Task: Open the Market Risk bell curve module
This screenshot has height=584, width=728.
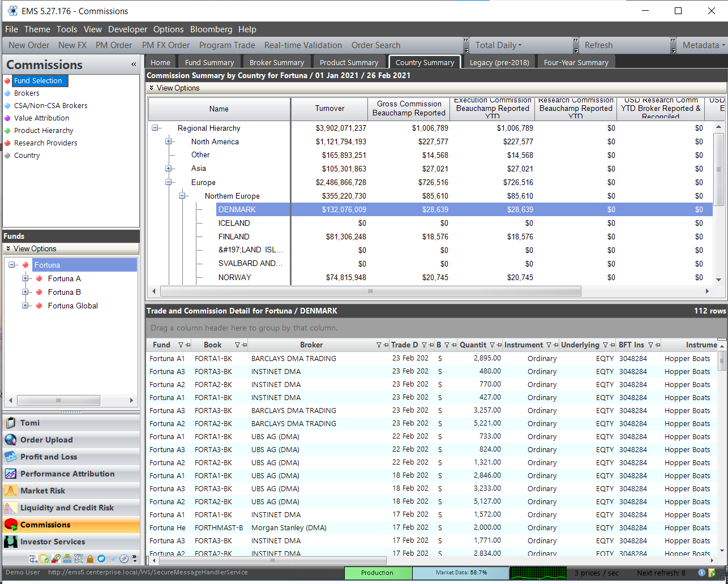Action: point(11,491)
